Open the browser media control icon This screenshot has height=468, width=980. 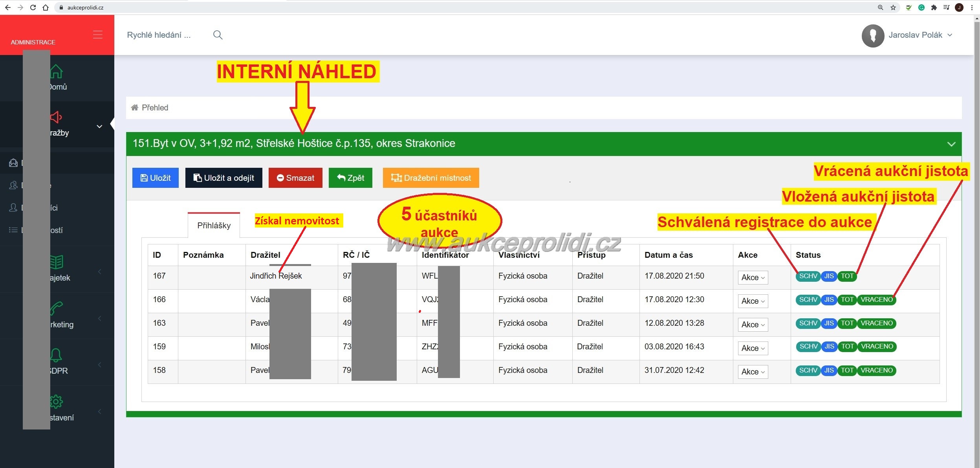(x=947, y=7)
